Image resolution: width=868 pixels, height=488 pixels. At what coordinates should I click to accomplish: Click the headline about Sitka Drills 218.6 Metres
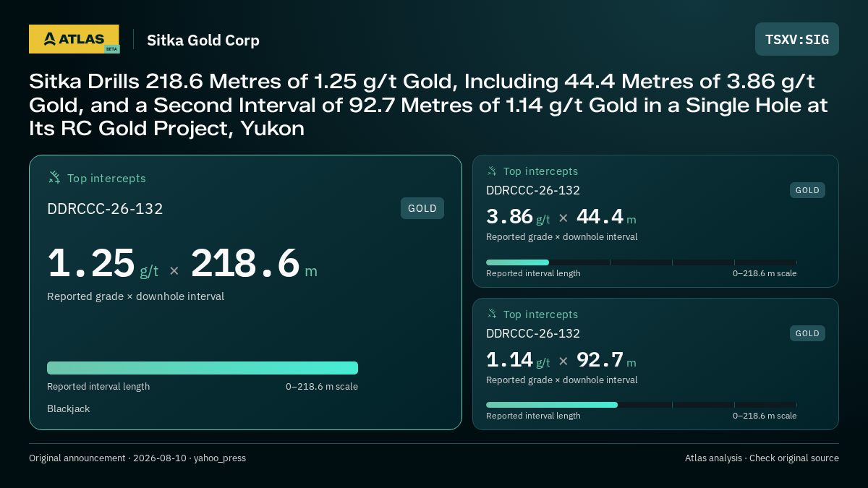(428, 106)
